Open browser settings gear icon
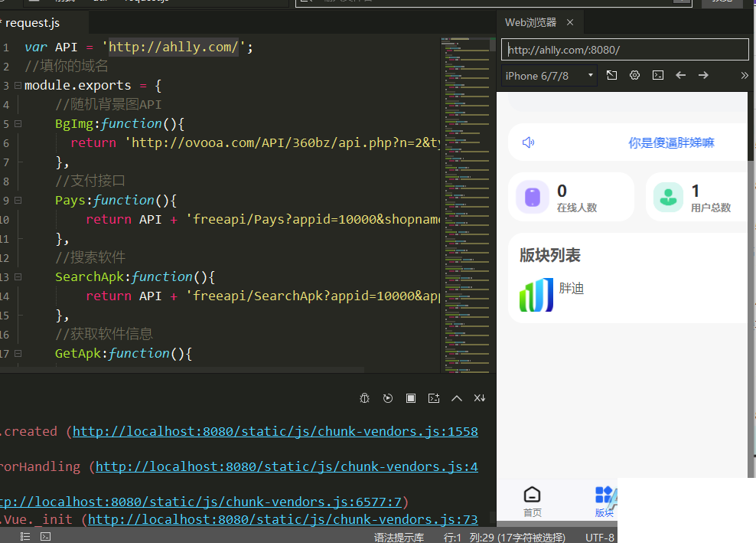 634,75
